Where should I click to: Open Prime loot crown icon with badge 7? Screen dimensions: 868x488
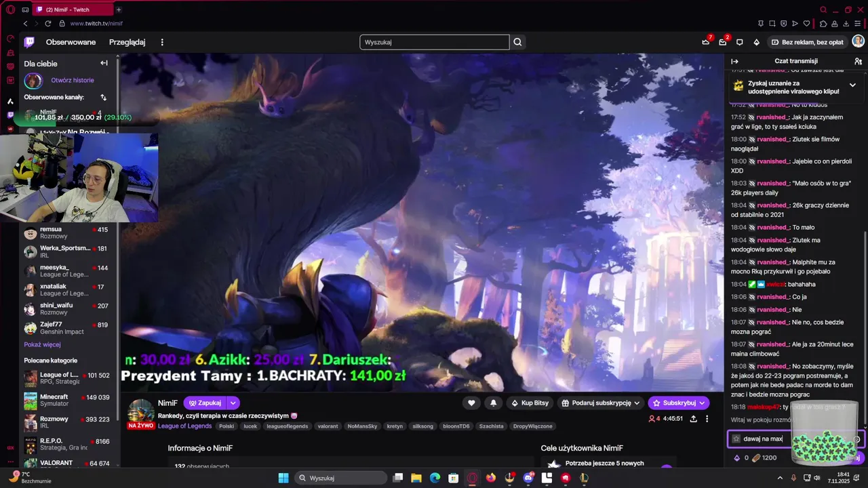pyautogui.click(x=706, y=42)
